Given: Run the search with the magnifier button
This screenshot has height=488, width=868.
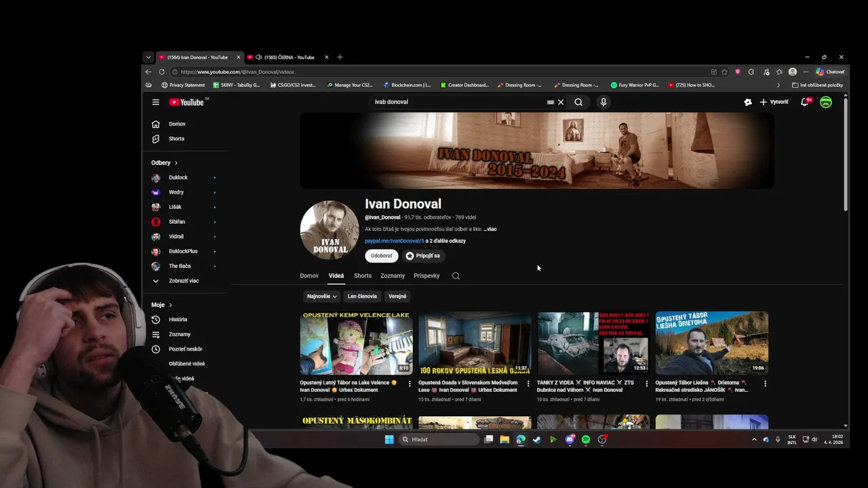Looking at the screenshot, I should click(578, 102).
